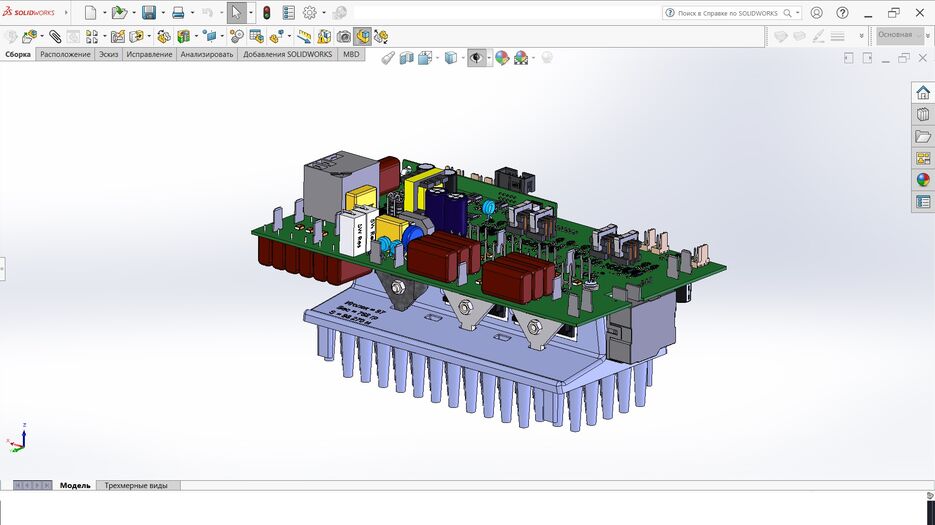
Task: Expand the dropdown arrow next to Open
Action: 133,13
